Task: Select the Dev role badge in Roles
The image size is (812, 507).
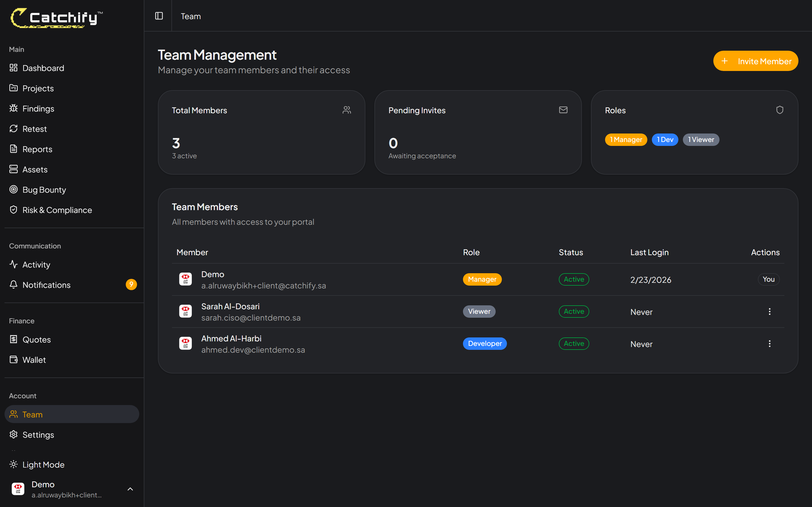Action: 665,139
